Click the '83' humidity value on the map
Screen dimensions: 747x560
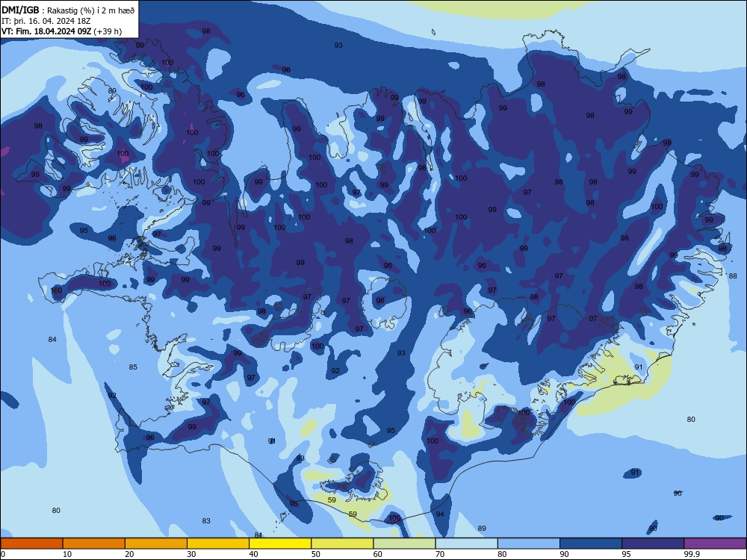click(x=206, y=521)
